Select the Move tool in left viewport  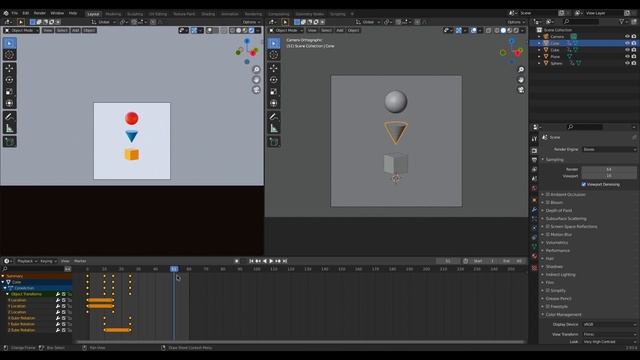pyautogui.click(x=9, y=68)
